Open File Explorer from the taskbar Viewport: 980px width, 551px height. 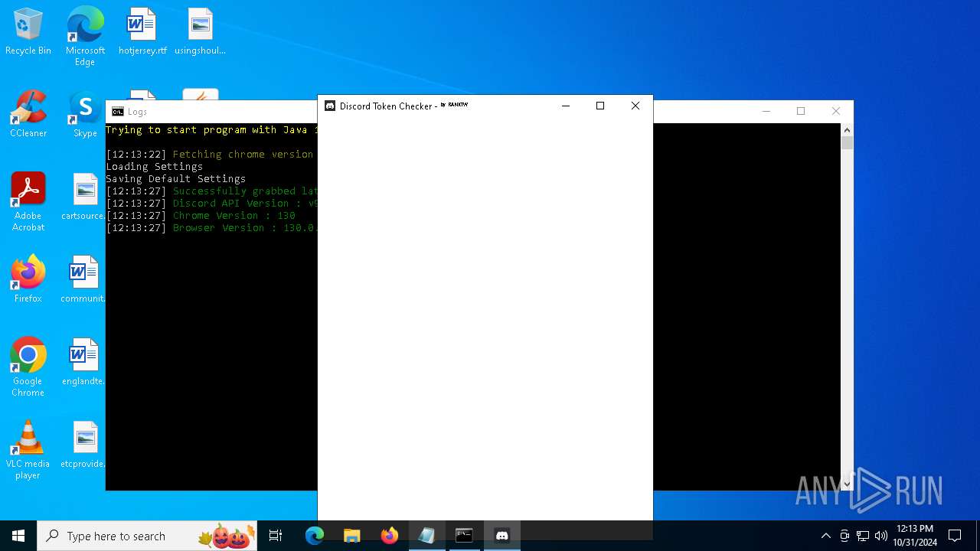352,536
